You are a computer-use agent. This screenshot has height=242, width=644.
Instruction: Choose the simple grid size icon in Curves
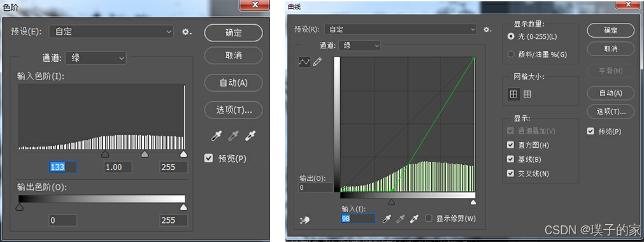(513, 94)
